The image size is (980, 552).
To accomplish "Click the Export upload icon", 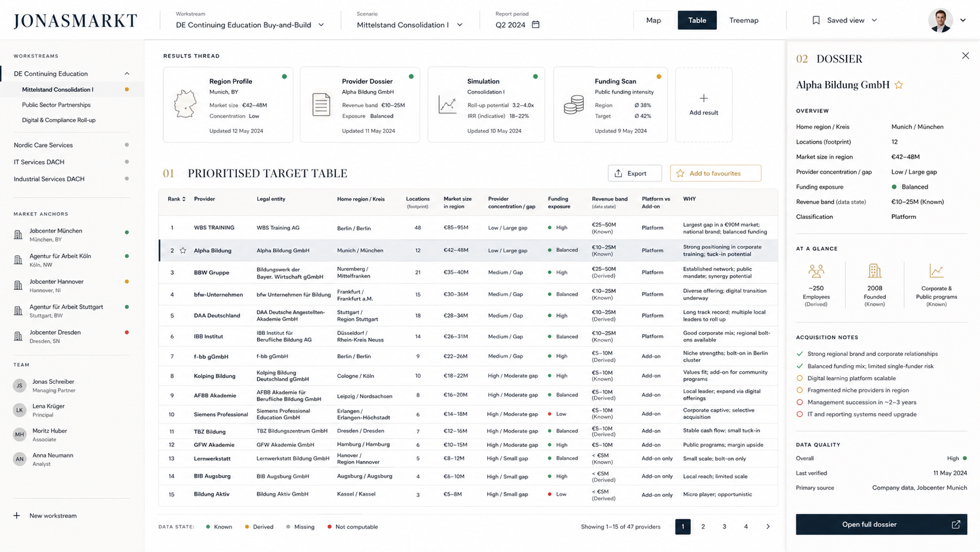I will (618, 173).
